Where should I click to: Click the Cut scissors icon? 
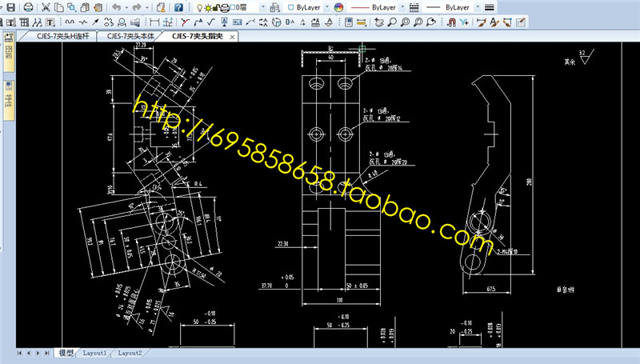[x=46, y=7]
